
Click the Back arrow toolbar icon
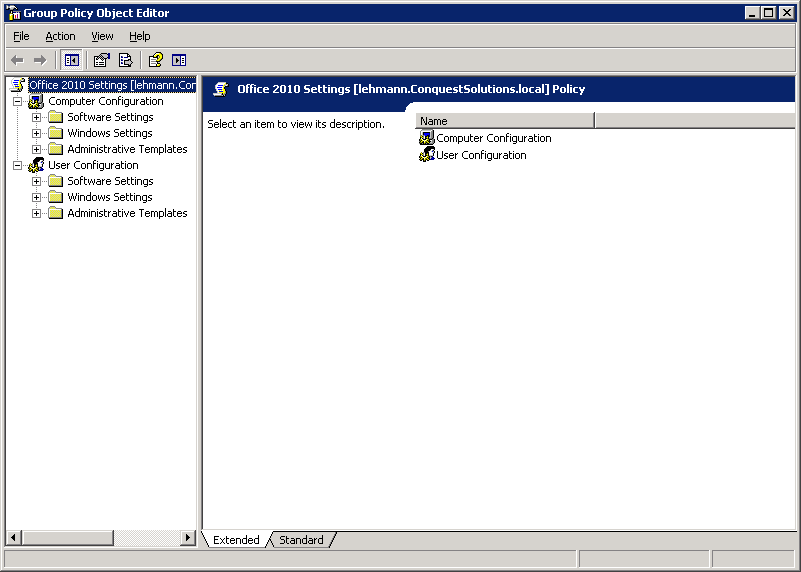coord(17,60)
